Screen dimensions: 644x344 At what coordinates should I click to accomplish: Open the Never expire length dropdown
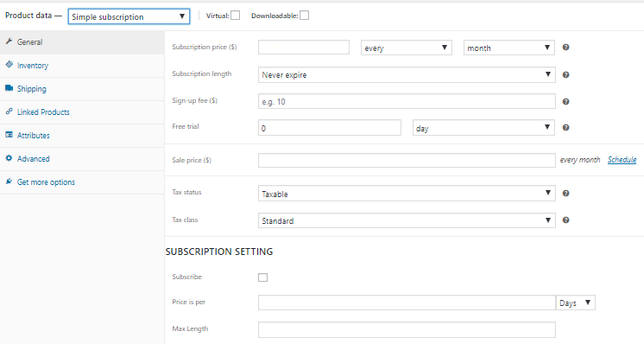click(x=407, y=75)
